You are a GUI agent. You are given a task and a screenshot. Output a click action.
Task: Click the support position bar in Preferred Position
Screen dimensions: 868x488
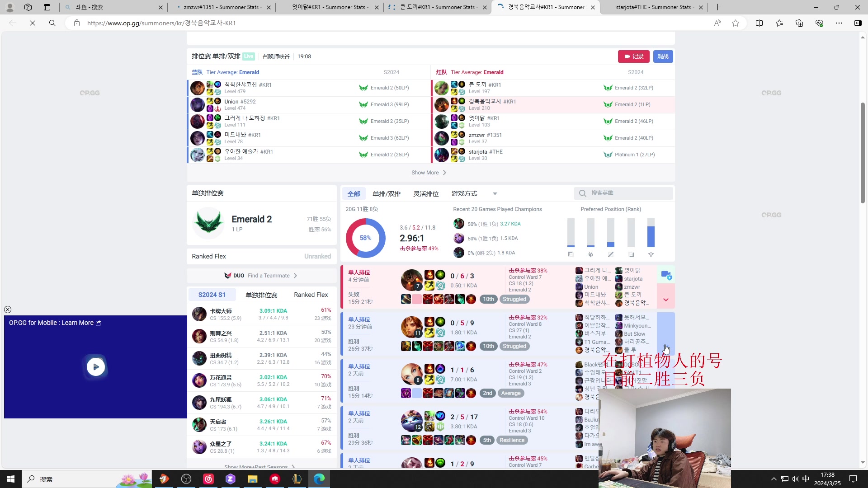[651, 233]
